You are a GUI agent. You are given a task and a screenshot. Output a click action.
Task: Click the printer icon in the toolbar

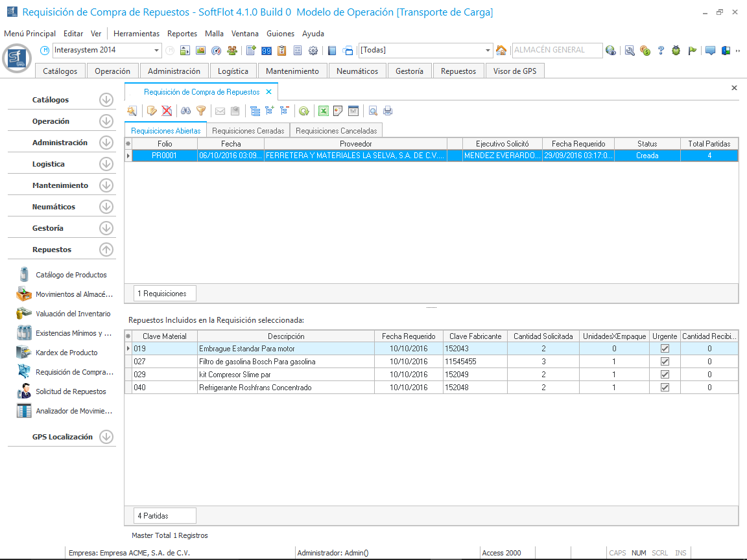pyautogui.click(x=388, y=111)
